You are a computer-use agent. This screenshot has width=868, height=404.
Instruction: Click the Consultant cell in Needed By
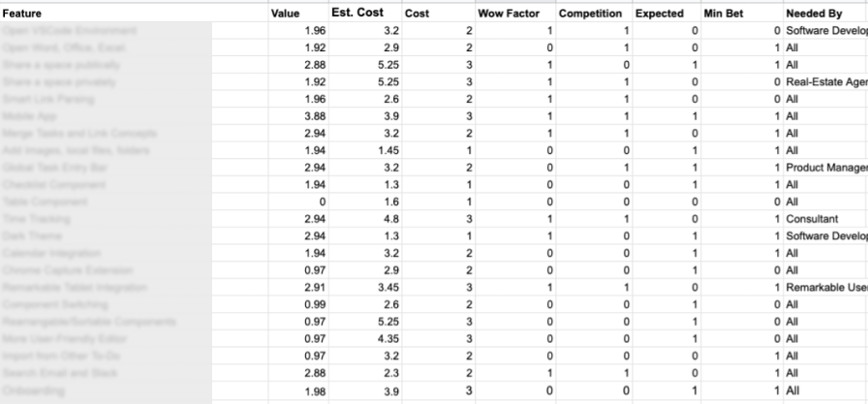pos(825,219)
